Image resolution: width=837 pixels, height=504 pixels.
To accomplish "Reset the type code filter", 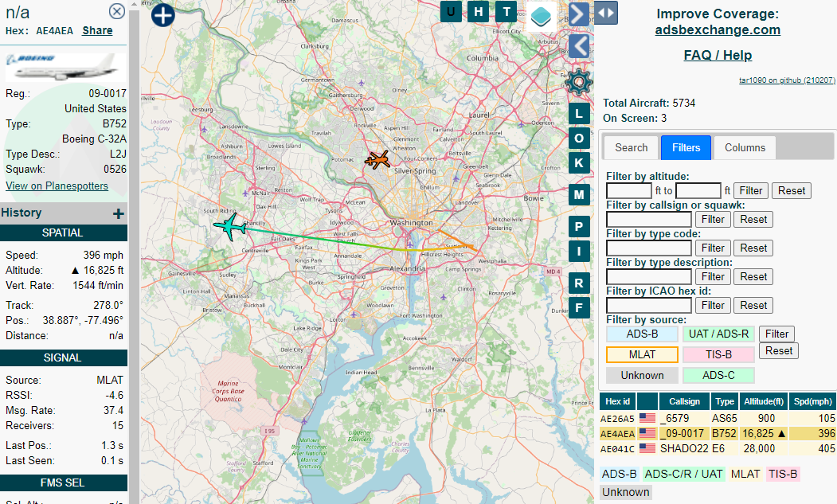I will (753, 248).
